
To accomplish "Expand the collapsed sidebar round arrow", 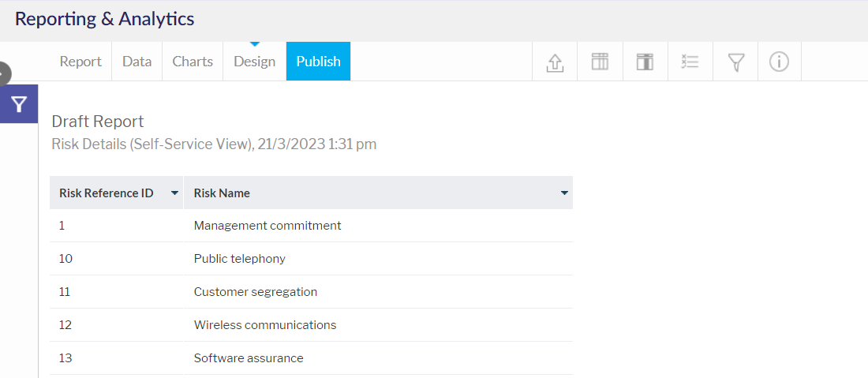I will tap(3, 73).
